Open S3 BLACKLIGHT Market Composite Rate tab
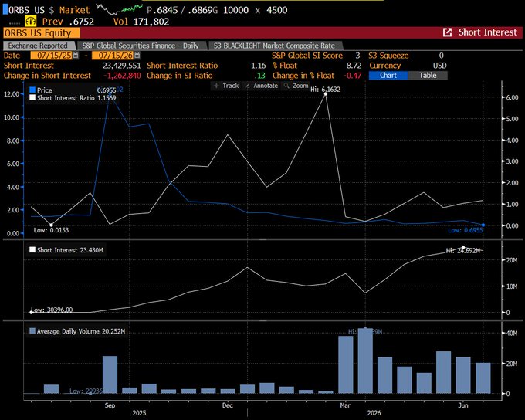The width and height of the screenshot is (525, 420). click(x=274, y=46)
